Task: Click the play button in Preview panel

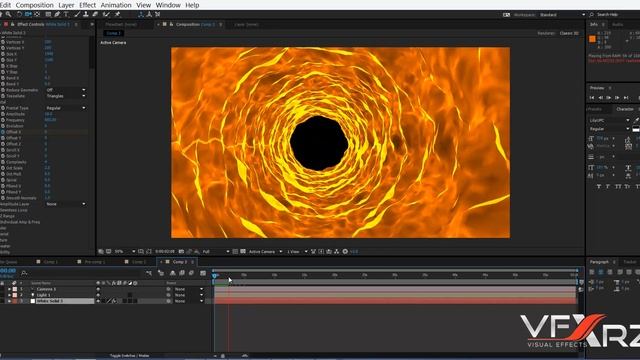Action: coord(609,98)
